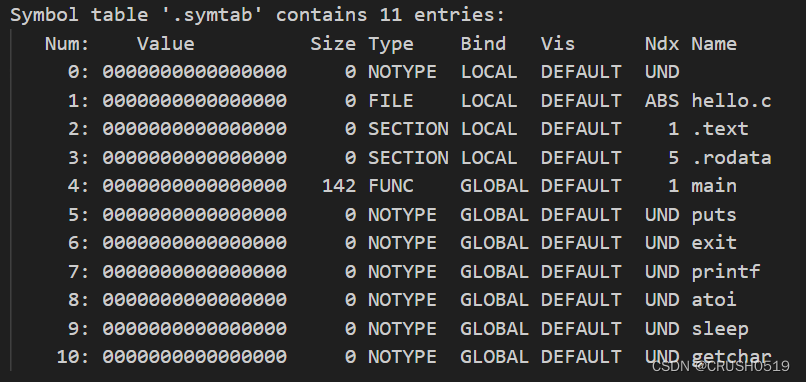Click the symbol name 'printf'
The width and height of the screenshot is (806, 382).
tap(725, 271)
